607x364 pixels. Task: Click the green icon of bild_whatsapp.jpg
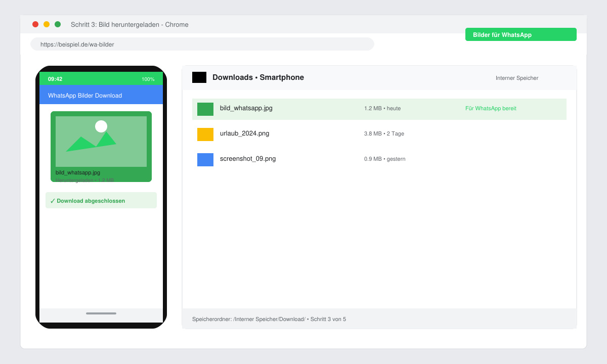click(x=205, y=109)
